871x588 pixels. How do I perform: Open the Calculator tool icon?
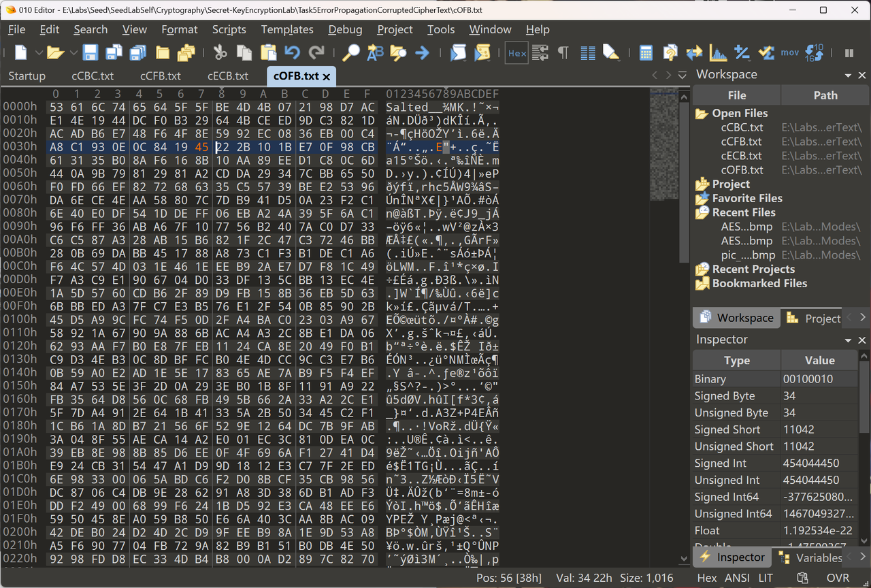[646, 52]
